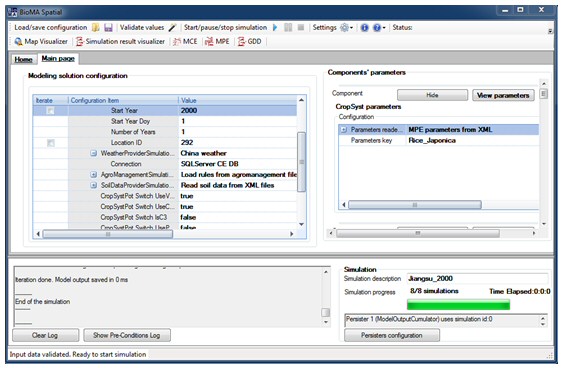The image size is (561, 368).
Task: Switch to the Home tab
Action: (23, 59)
